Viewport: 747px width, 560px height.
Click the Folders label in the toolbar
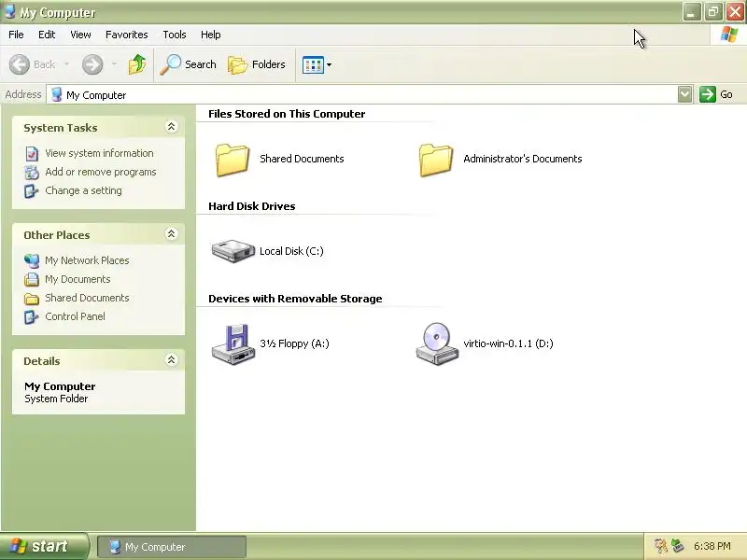coord(269,64)
